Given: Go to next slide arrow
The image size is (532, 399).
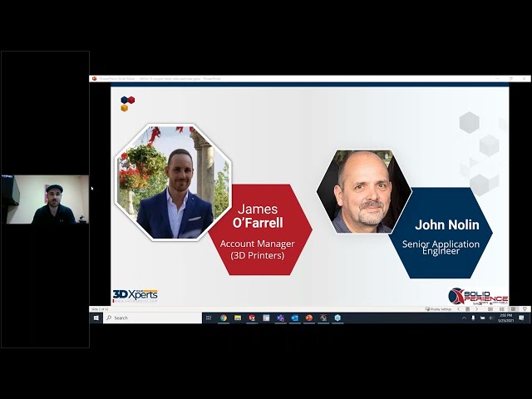Looking at the screenshot, I should 476,309.
